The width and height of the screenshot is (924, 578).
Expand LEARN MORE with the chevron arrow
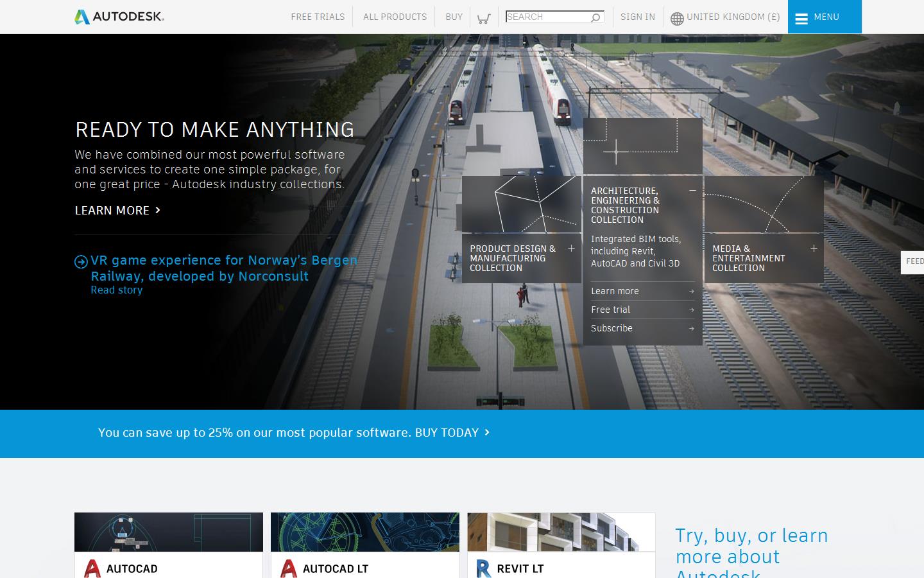(158, 210)
